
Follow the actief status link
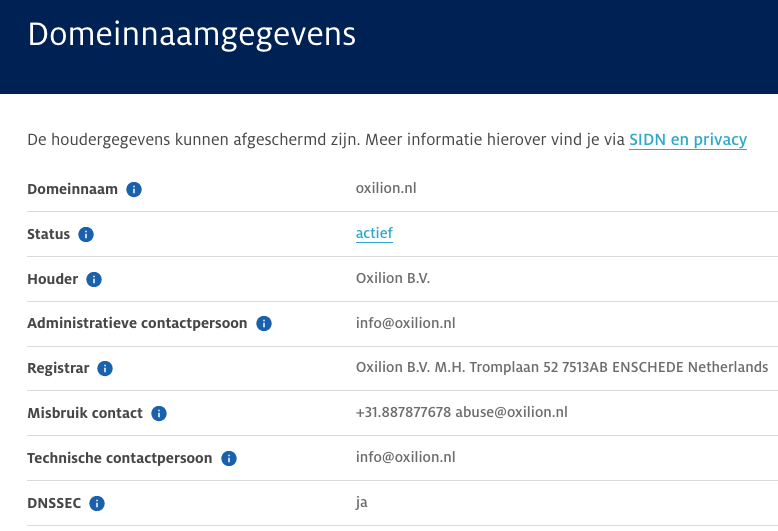point(374,233)
